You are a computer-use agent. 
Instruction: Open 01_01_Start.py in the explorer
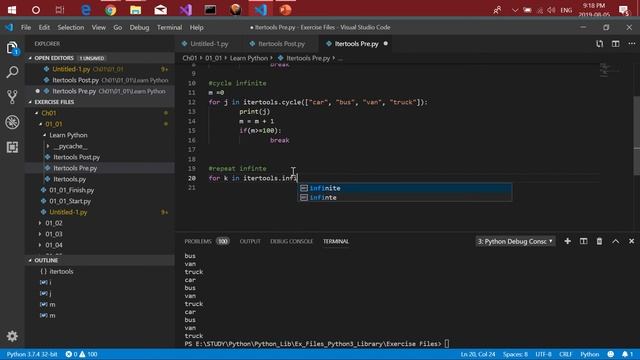(x=70, y=201)
